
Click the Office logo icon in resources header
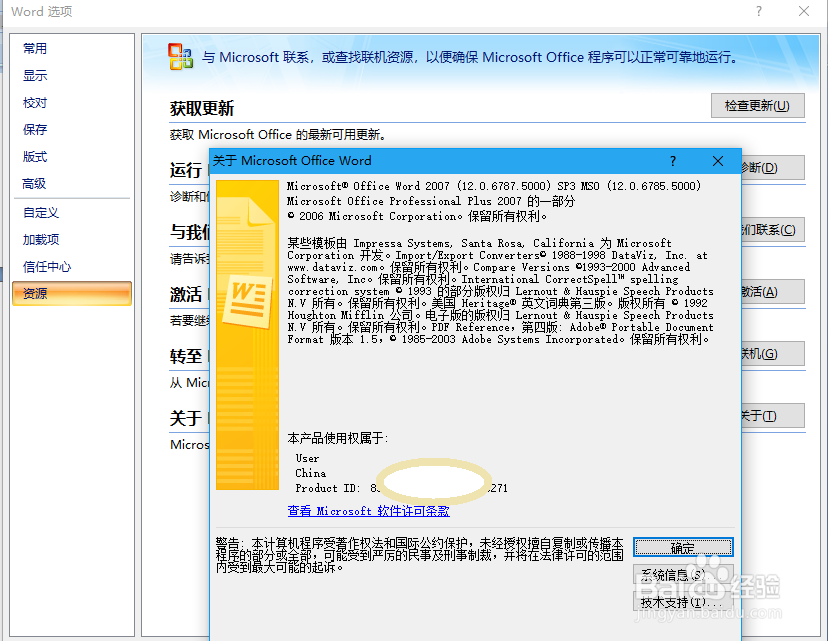(181, 56)
